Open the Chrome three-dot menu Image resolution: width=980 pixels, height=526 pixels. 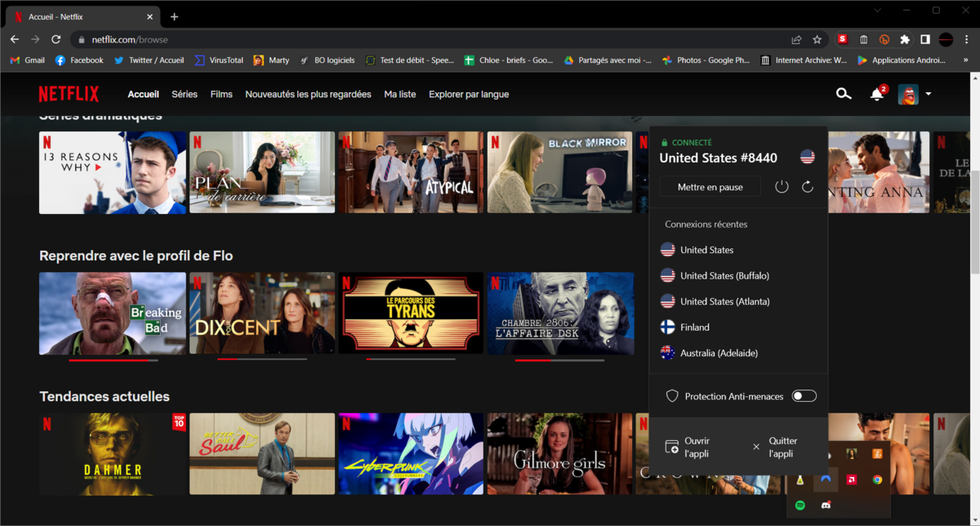point(966,39)
